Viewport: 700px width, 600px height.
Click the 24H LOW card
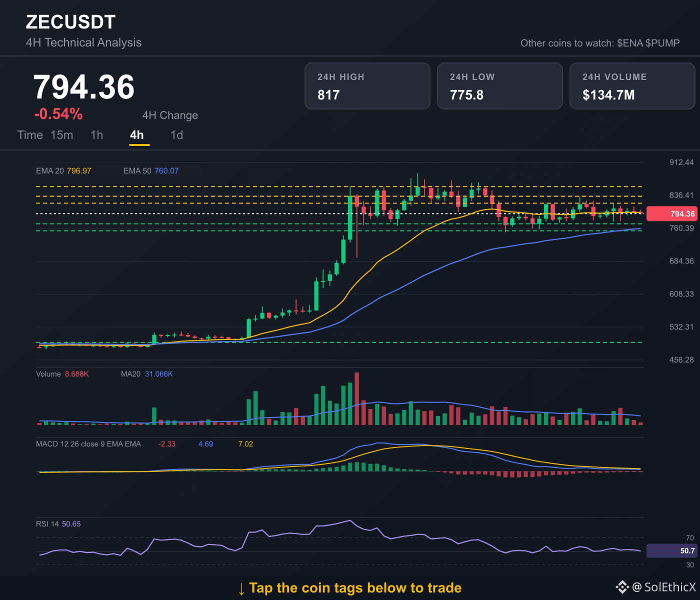click(x=500, y=86)
